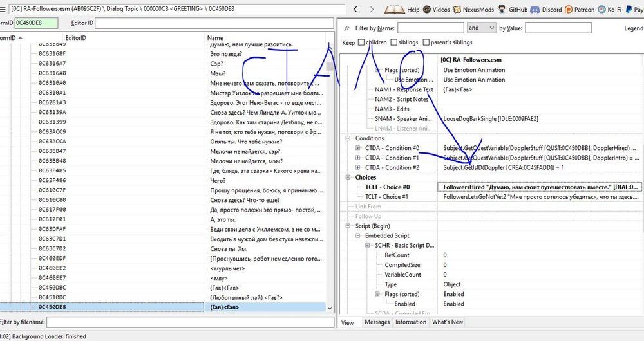Click the record path address bar
This screenshot has height=341, width=644.
pyautogui.click(x=178, y=8)
